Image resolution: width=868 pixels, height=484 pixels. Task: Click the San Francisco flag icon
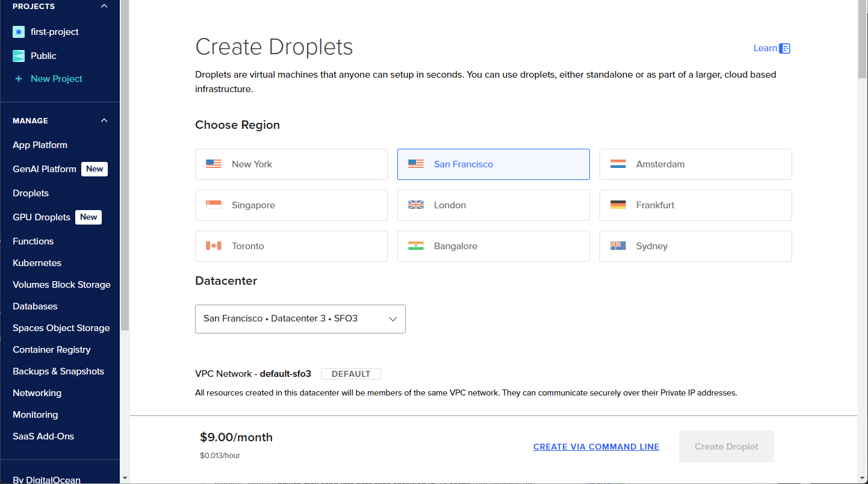(416, 164)
